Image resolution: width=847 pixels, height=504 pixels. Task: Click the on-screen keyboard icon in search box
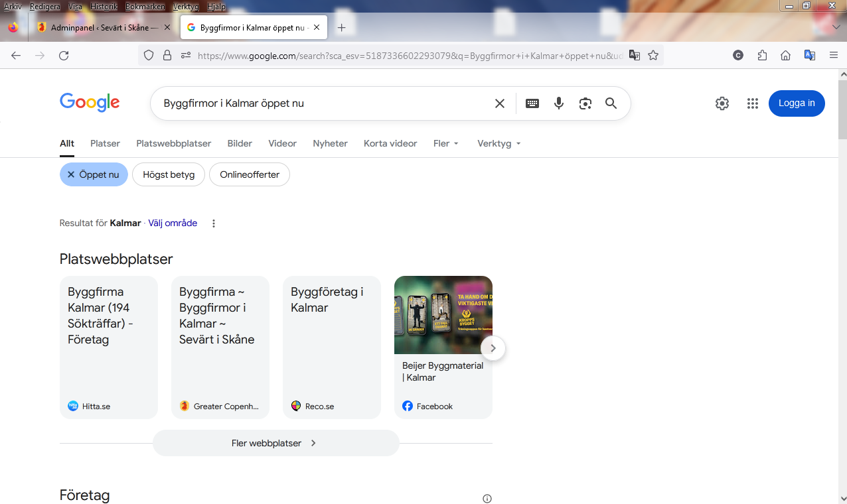pyautogui.click(x=532, y=103)
